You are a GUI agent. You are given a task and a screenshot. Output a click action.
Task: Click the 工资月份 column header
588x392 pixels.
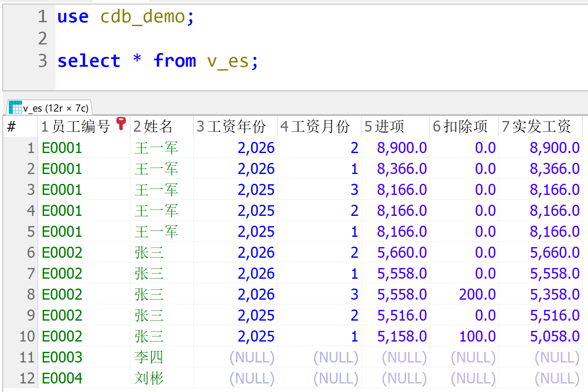(x=315, y=127)
